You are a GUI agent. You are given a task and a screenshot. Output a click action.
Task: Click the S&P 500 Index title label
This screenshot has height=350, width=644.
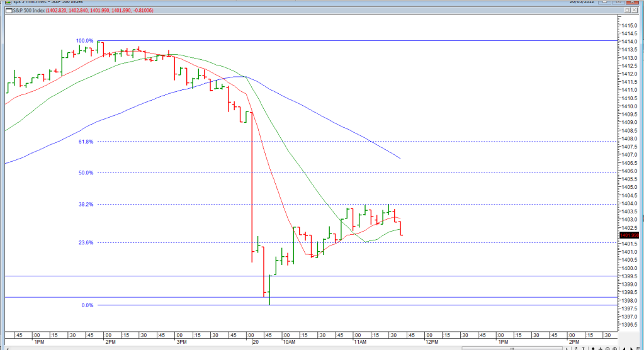[x=29, y=10]
